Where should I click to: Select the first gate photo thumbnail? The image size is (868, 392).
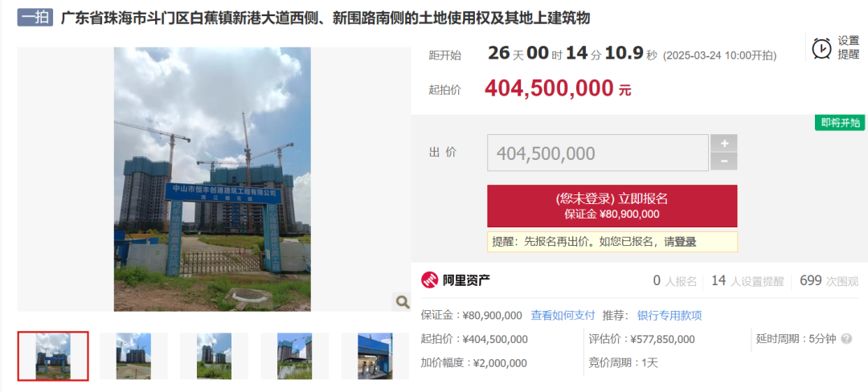pyautogui.click(x=53, y=356)
